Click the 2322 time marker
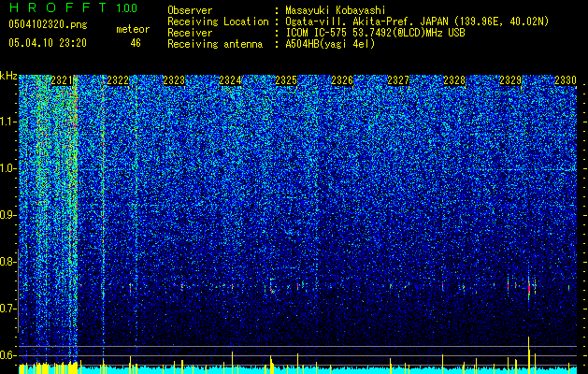588x374 pixels. click(x=118, y=80)
